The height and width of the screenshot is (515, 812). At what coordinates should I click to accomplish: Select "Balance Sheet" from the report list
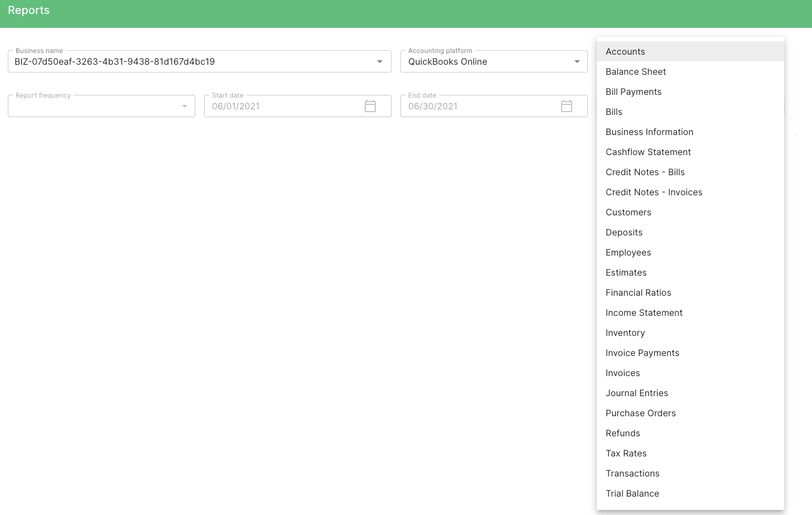pos(636,71)
